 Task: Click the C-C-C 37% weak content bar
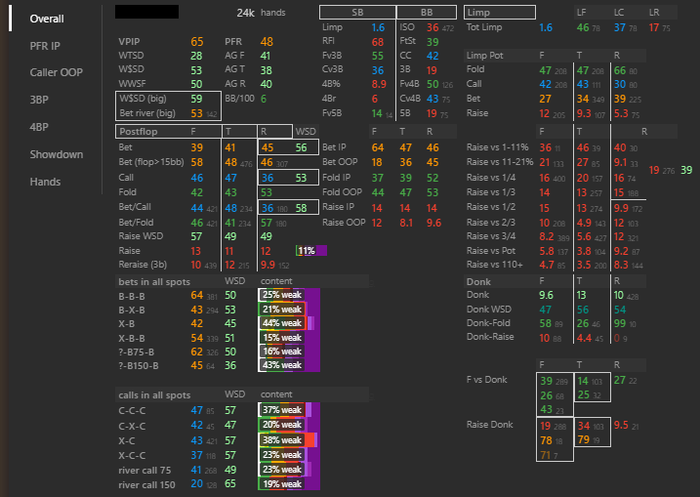point(289,409)
